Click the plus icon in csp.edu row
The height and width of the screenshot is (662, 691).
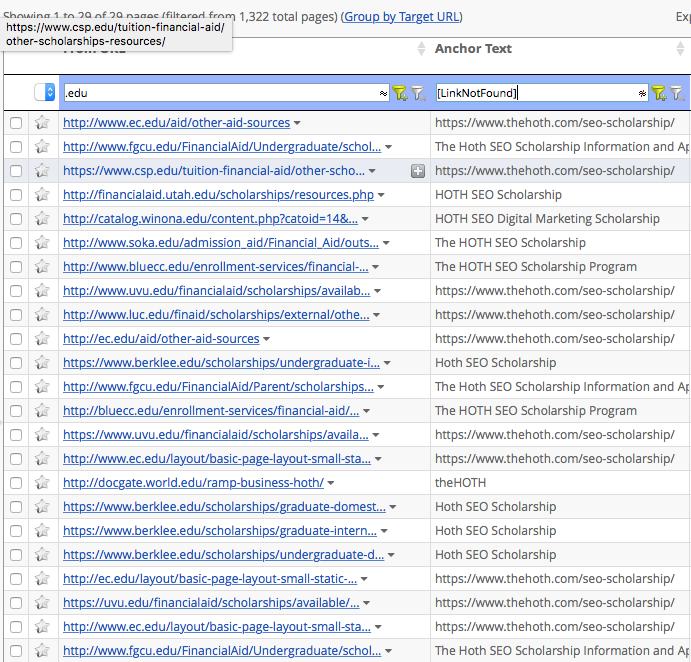tap(418, 171)
